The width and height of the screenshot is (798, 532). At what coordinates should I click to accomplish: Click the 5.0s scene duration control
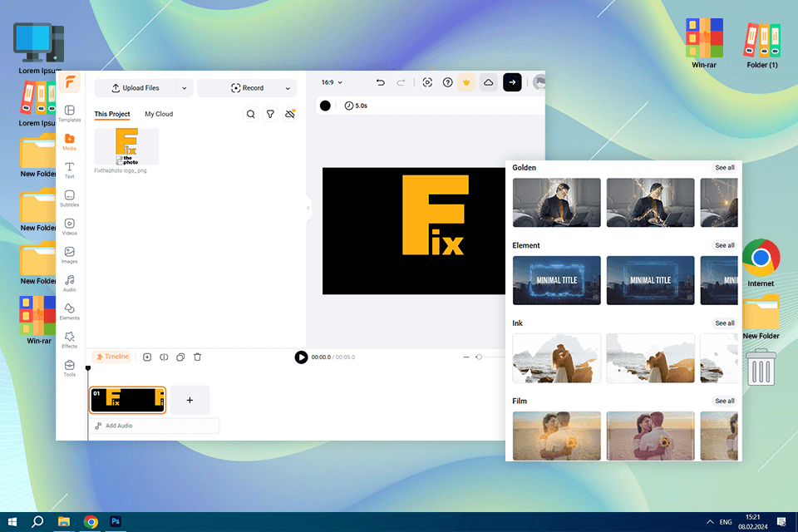point(356,106)
